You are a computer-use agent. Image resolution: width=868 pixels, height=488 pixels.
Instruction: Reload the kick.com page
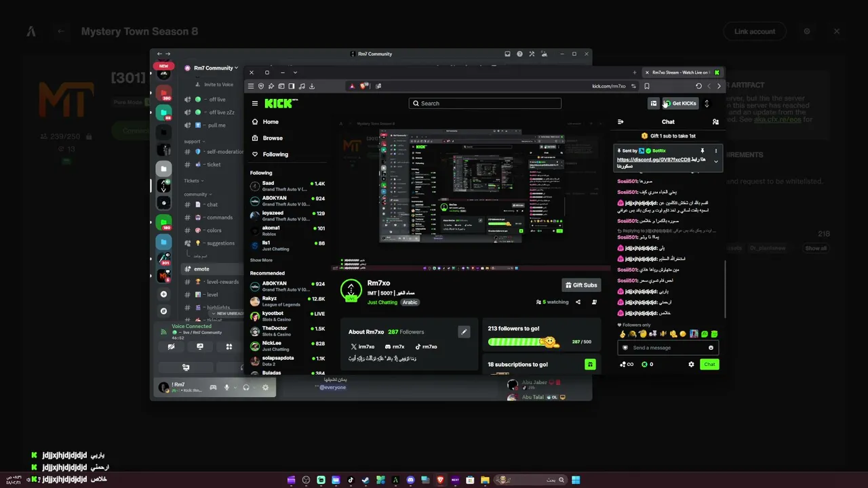point(698,86)
